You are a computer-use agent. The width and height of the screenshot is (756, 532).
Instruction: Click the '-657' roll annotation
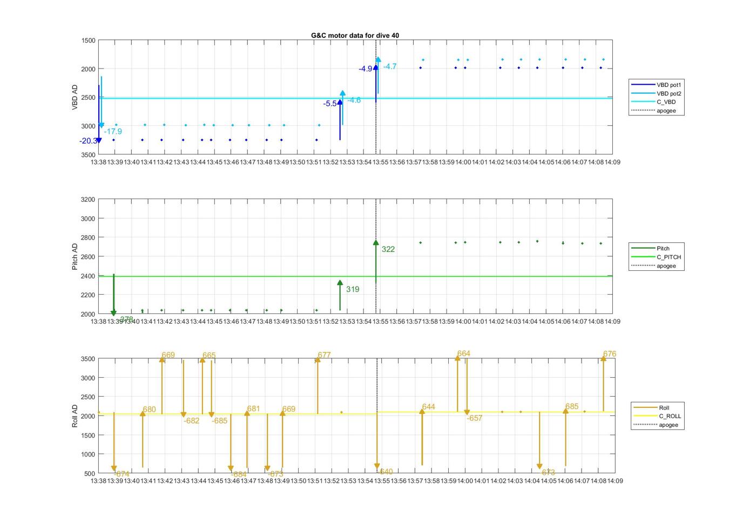pyautogui.click(x=475, y=418)
